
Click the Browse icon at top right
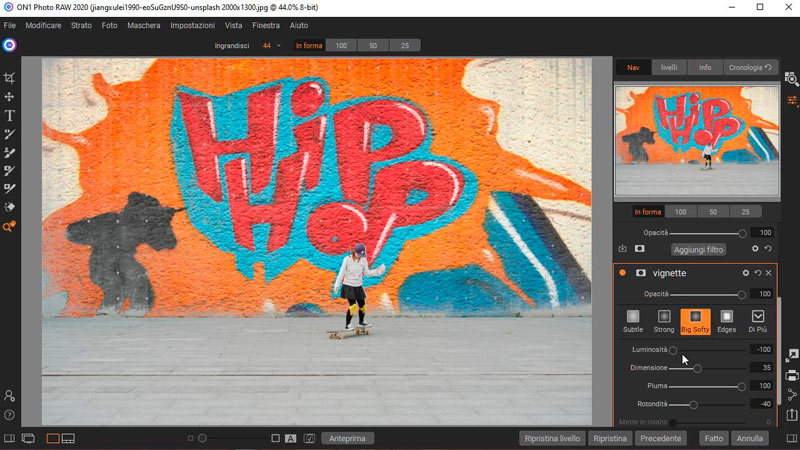(792, 79)
